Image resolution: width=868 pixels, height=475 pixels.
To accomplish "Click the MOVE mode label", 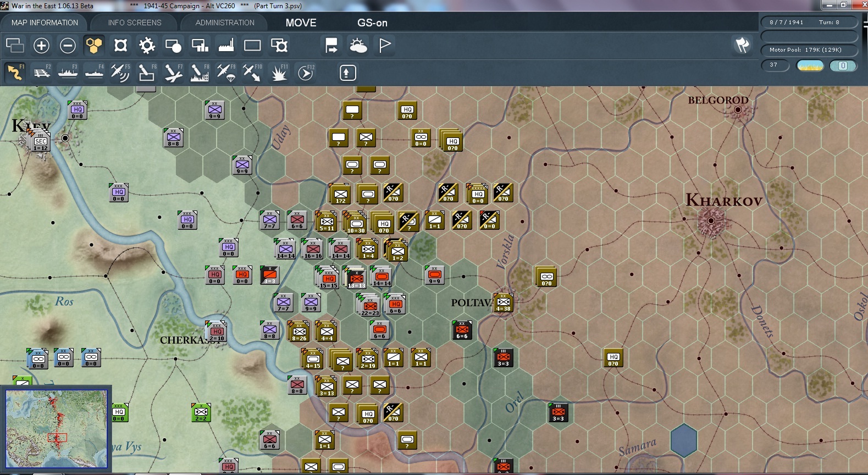I will (301, 23).
